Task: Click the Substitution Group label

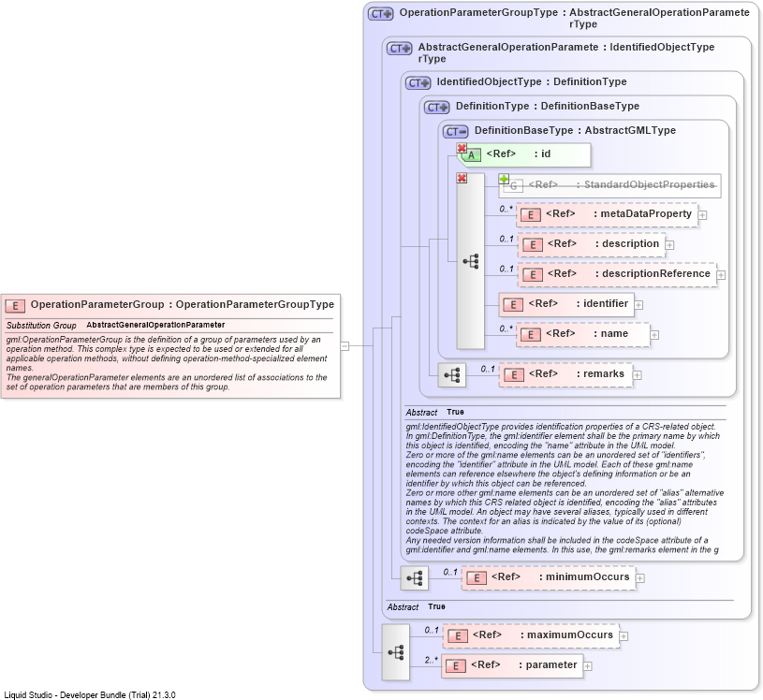Action: point(41,326)
